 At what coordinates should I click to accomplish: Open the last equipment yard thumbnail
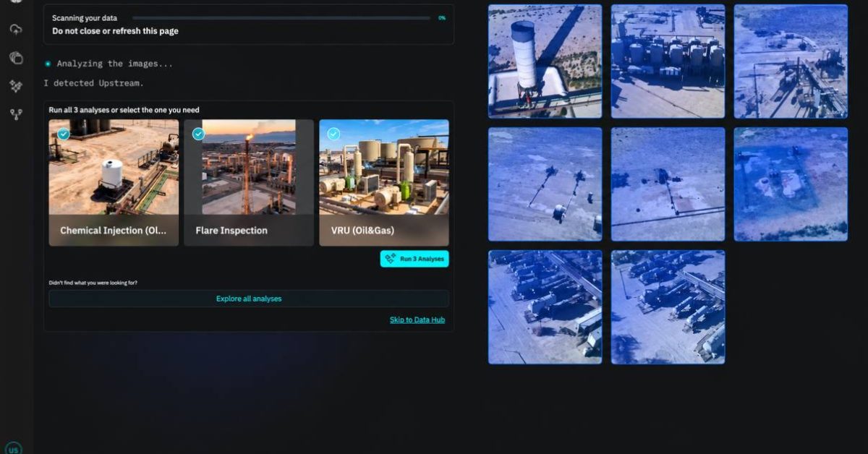pyautogui.click(x=668, y=307)
